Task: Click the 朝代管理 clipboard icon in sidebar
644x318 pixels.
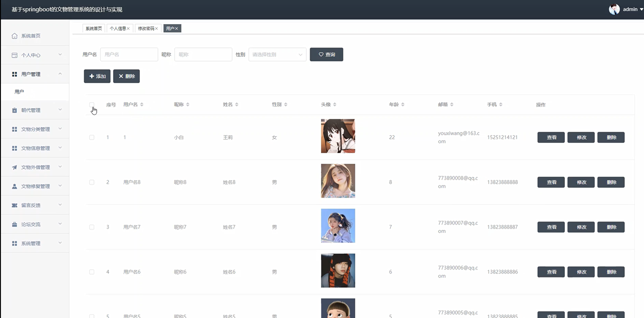Action: coord(15,110)
